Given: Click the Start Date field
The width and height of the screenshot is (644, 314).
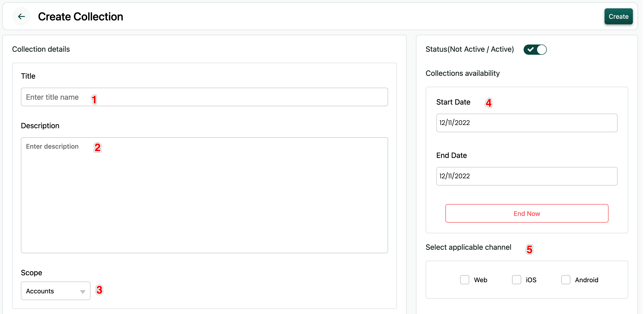Looking at the screenshot, I should coord(527,123).
